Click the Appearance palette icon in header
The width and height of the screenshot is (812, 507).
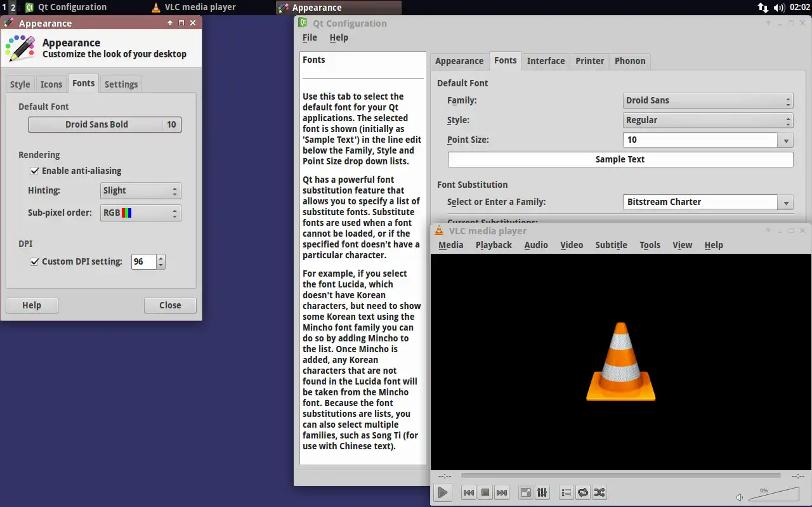pyautogui.click(x=20, y=48)
